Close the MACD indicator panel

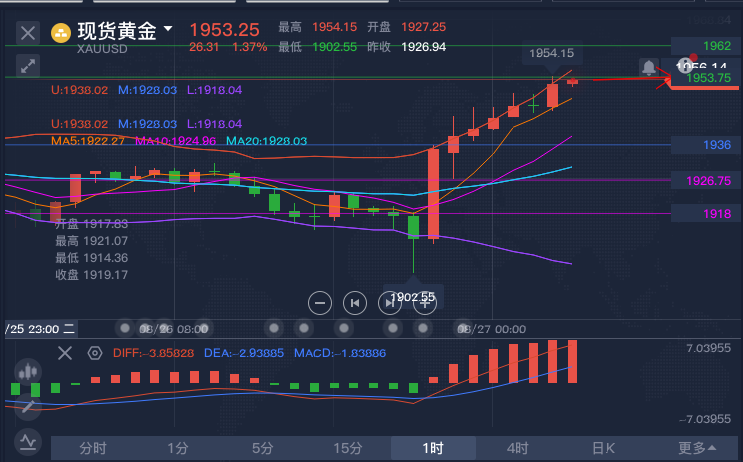65,353
